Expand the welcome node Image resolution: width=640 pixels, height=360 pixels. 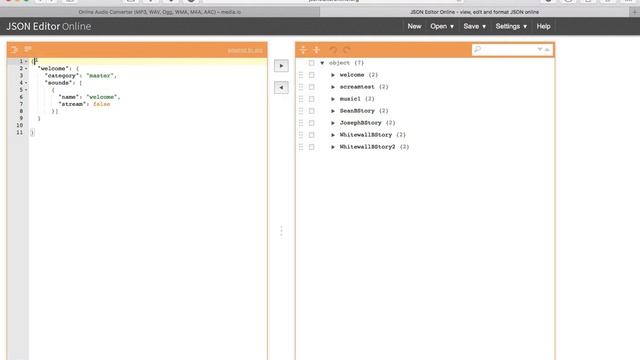point(333,75)
